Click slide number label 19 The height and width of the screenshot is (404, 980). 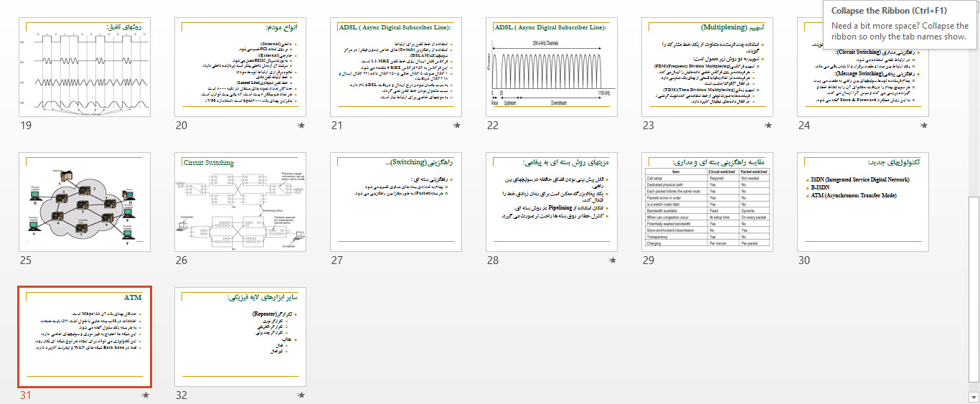[x=26, y=126]
